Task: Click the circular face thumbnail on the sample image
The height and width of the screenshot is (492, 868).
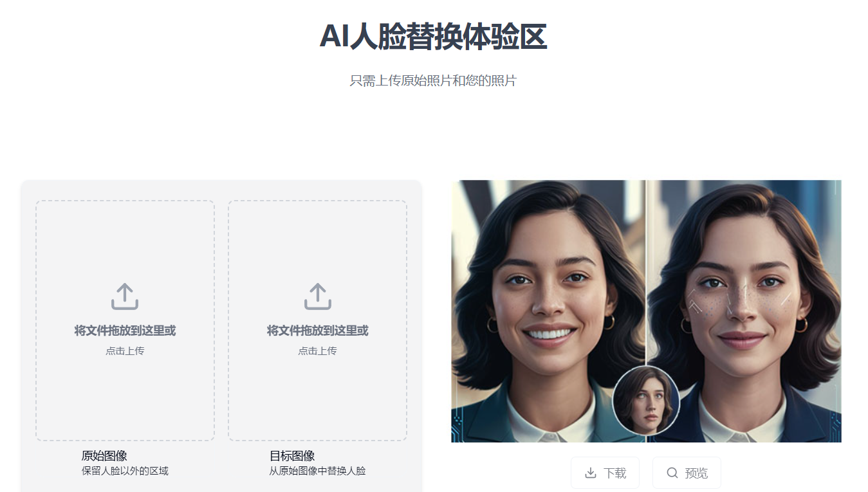Action: [x=646, y=400]
